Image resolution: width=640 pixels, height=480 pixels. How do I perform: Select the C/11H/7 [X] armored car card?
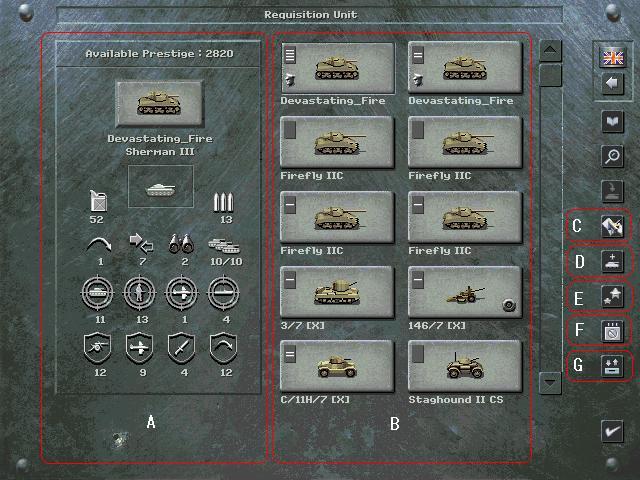(x=338, y=366)
